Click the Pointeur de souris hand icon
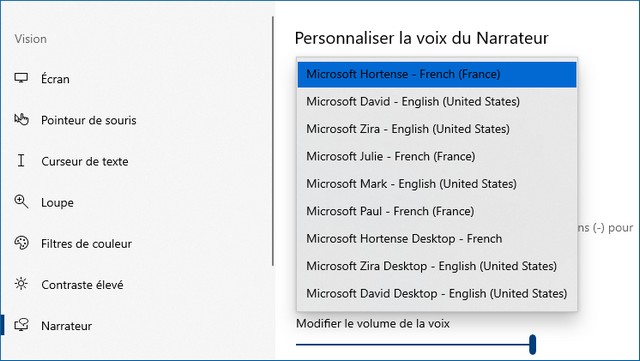Image resolution: width=640 pixels, height=361 pixels. point(21,119)
